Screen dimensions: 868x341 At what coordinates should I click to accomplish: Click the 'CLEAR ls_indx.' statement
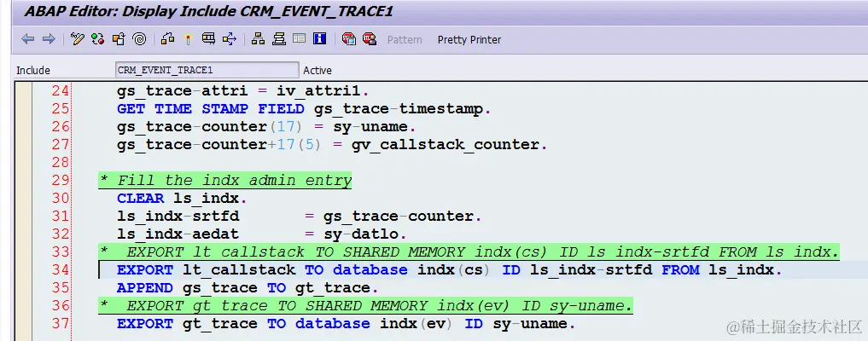pyautogui.click(x=182, y=199)
